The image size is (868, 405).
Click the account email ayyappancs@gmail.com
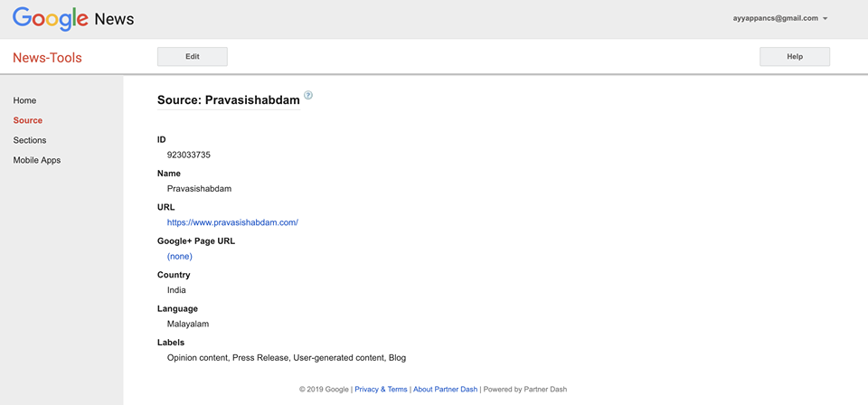pos(776,18)
